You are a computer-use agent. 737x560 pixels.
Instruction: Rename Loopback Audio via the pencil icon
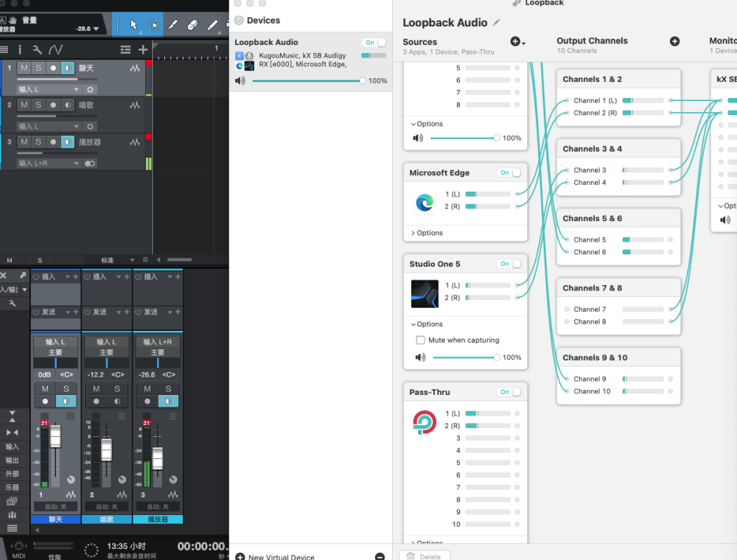pos(496,22)
